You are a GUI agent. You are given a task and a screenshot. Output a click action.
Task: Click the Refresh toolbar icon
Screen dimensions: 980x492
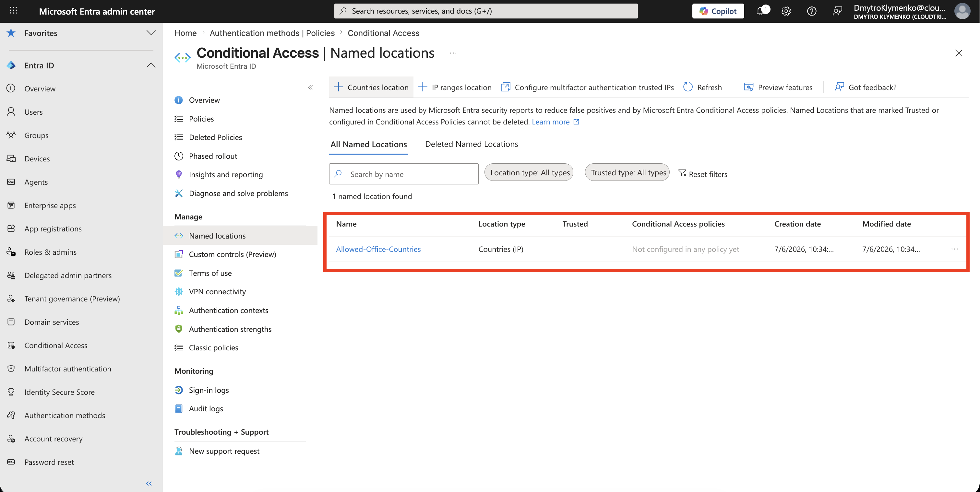(x=688, y=87)
